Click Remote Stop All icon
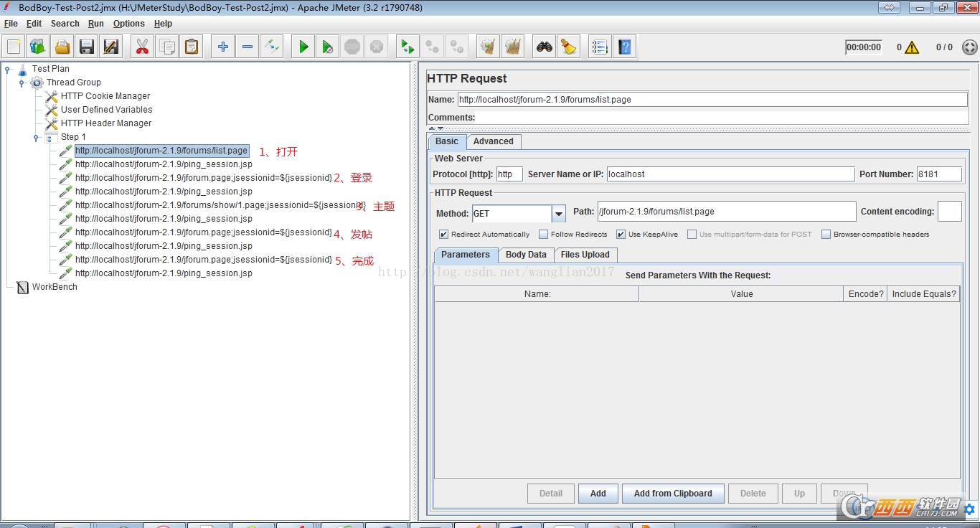This screenshot has width=980, height=528. coord(433,47)
